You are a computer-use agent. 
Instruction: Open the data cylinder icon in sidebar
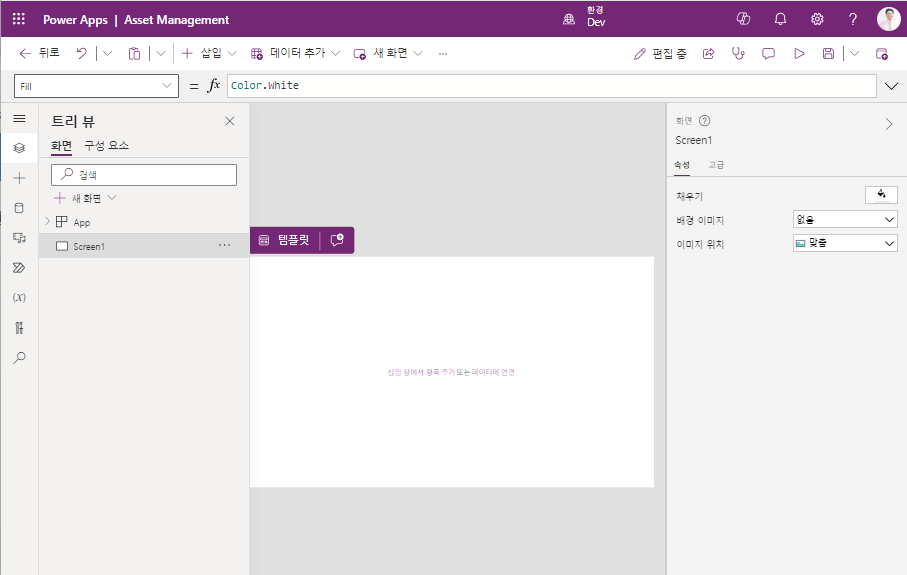click(19, 208)
